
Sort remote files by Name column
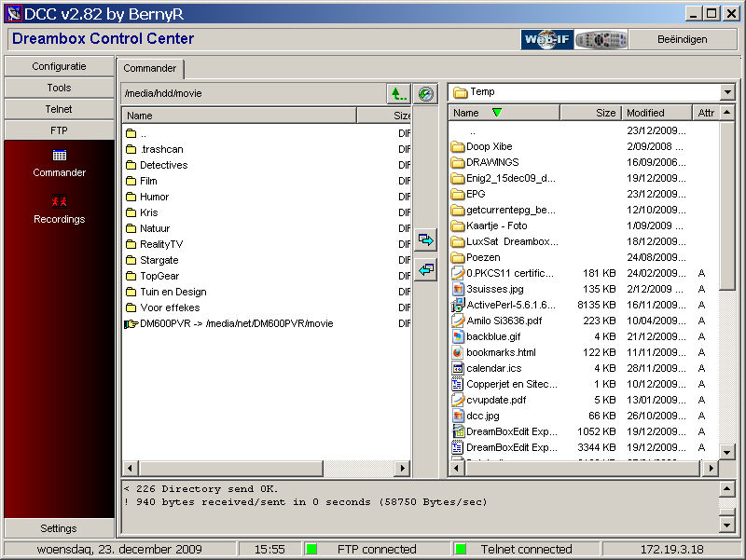[x=240, y=116]
